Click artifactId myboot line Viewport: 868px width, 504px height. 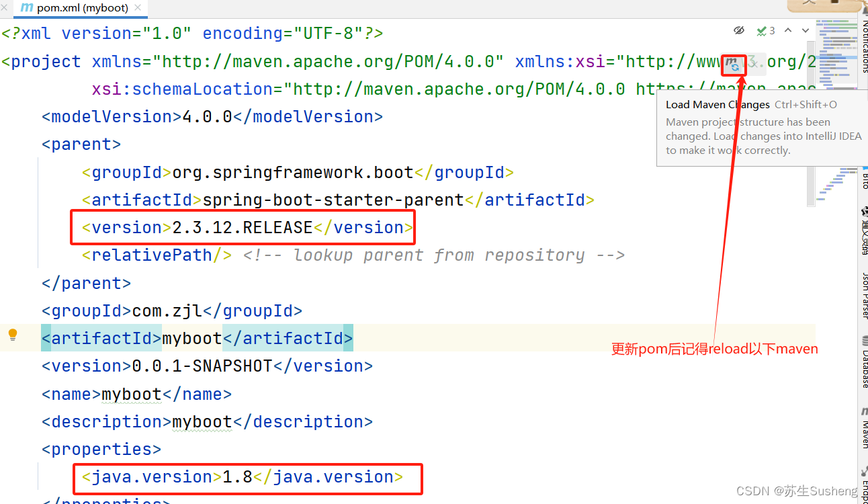point(197,338)
